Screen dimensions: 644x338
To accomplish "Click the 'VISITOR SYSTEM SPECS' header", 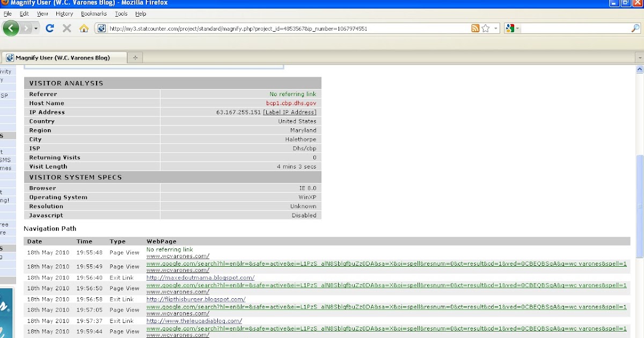I will coord(76,177).
